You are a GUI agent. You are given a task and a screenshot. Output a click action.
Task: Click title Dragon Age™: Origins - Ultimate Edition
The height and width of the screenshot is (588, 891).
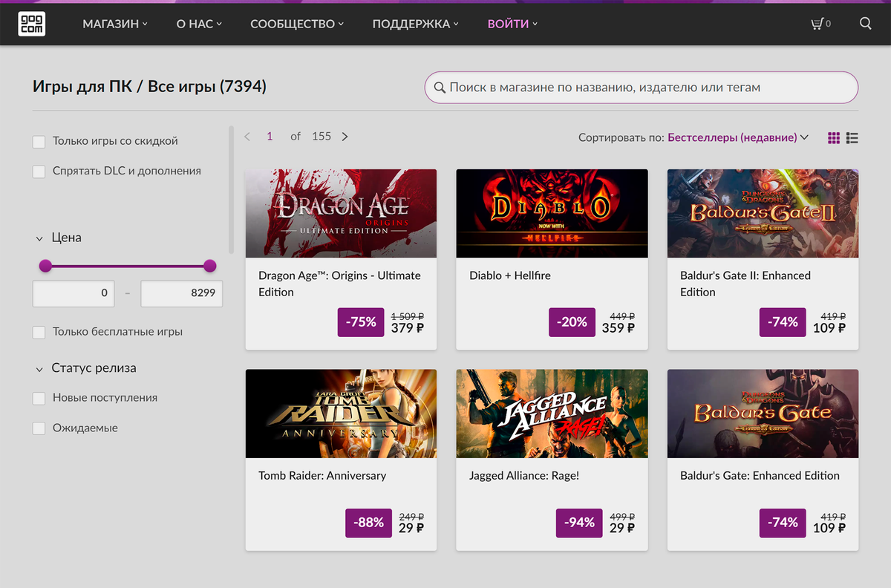pos(339,284)
